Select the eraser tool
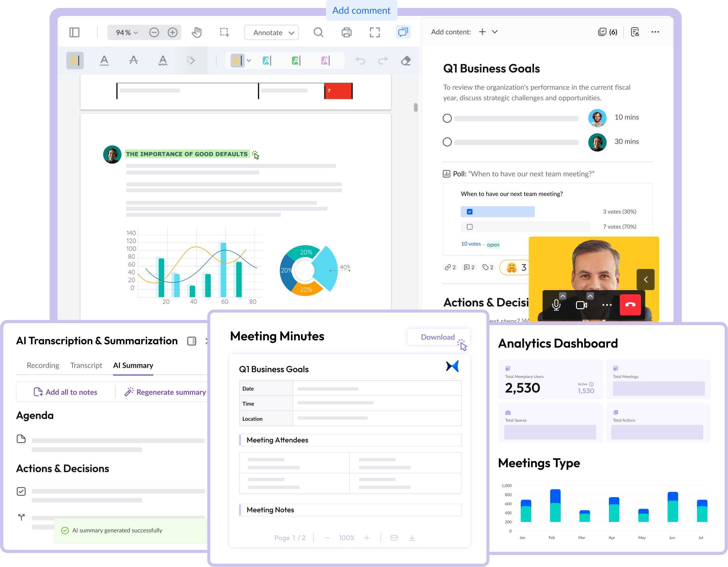Screen dimensions: 728x567 click(x=406, y=60)
